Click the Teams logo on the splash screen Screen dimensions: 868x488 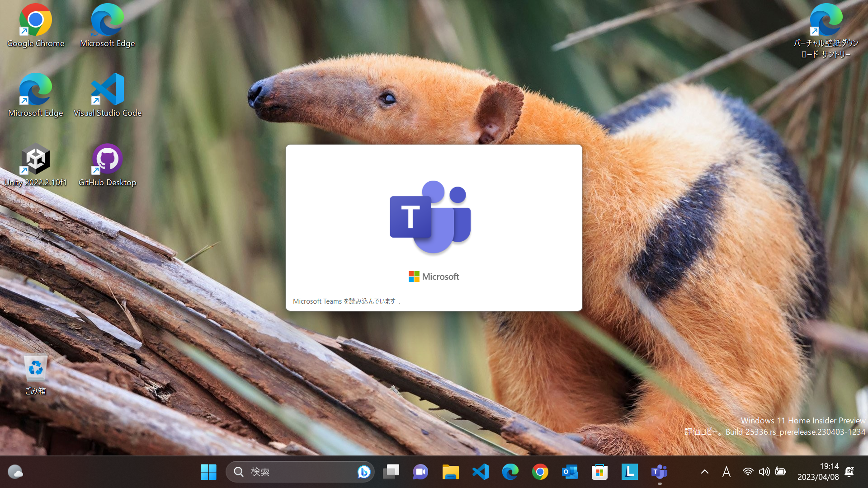430,217
